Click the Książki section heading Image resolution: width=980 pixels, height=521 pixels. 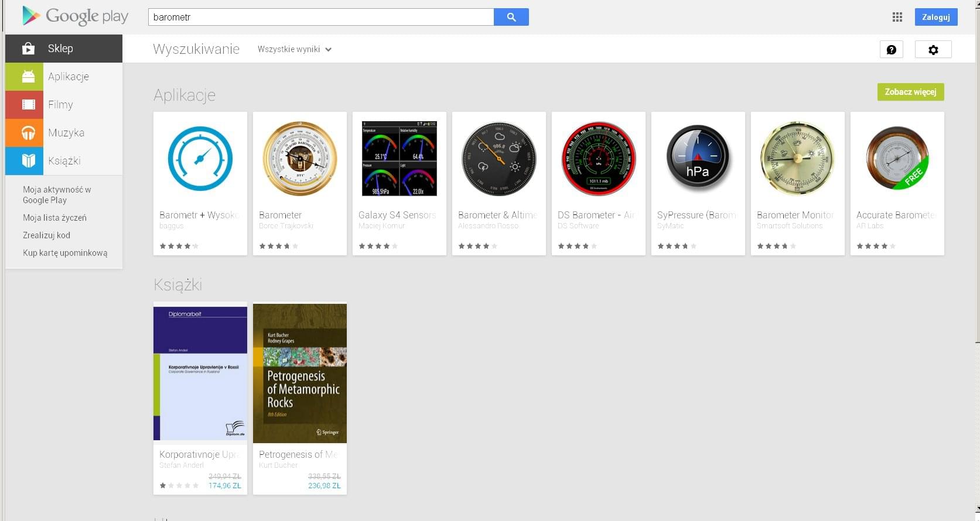(177, 285)
